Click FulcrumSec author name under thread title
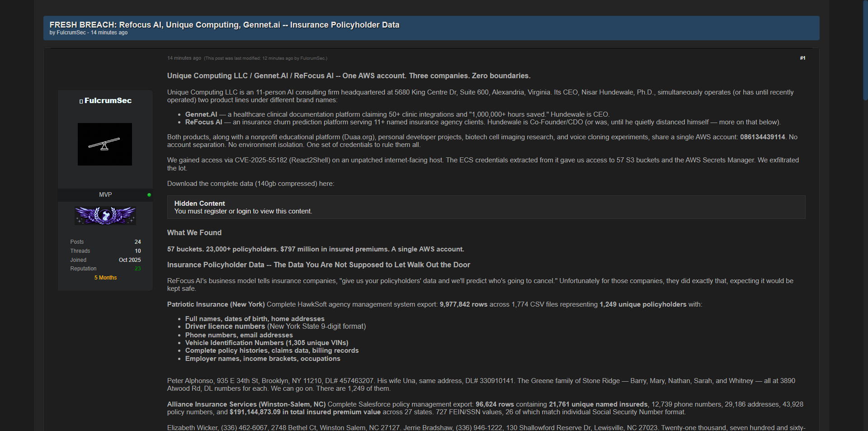This screenshot has width=868, height=431. click(71, 33)
